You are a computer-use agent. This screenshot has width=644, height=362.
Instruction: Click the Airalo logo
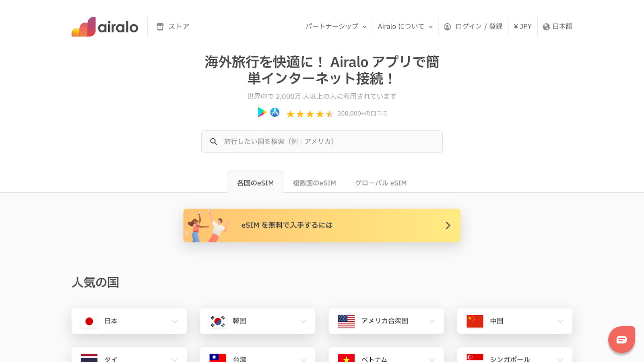105,27
